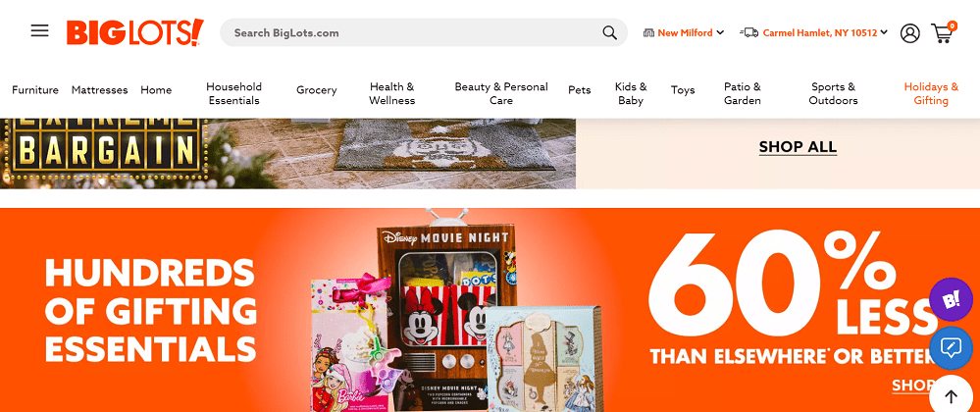Click the purple B! rewards badge
Viewport: 980px width, 412px height.
pyautogui.click(x=951, y=299)
